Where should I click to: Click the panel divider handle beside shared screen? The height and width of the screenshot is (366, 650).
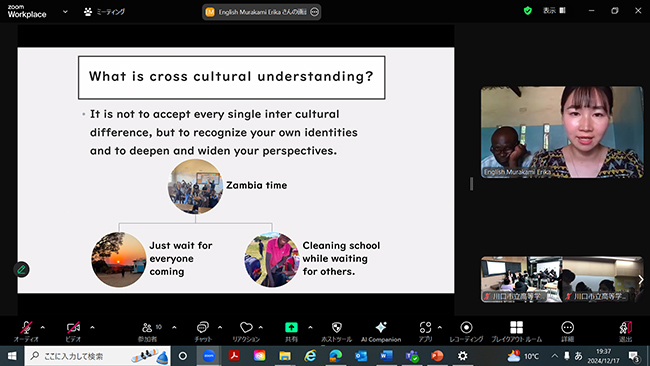tap(471, 184)
